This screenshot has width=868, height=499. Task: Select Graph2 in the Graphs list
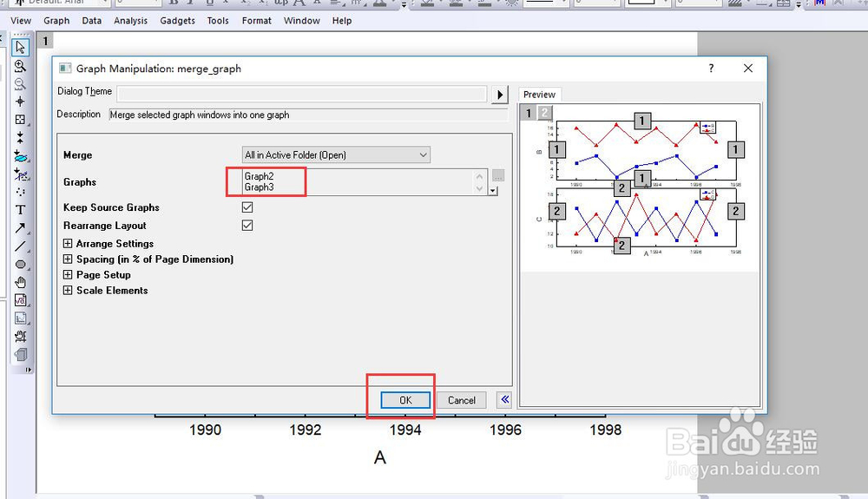coord(259,176)
